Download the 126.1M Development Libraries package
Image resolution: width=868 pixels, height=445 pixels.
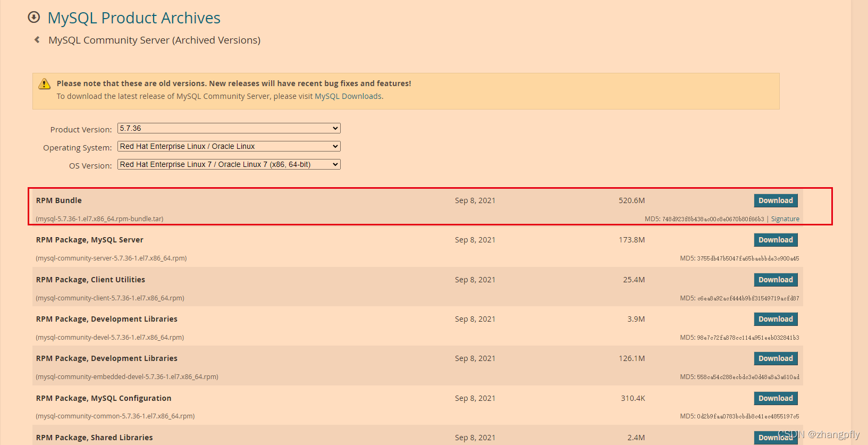click(x=776, y=358)
